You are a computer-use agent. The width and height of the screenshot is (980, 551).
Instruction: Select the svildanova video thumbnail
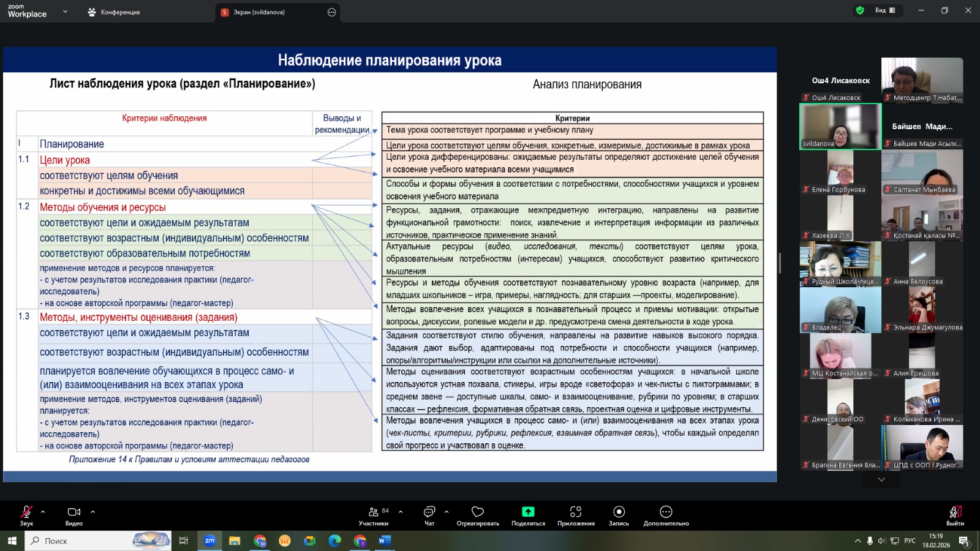coord(840,126)
